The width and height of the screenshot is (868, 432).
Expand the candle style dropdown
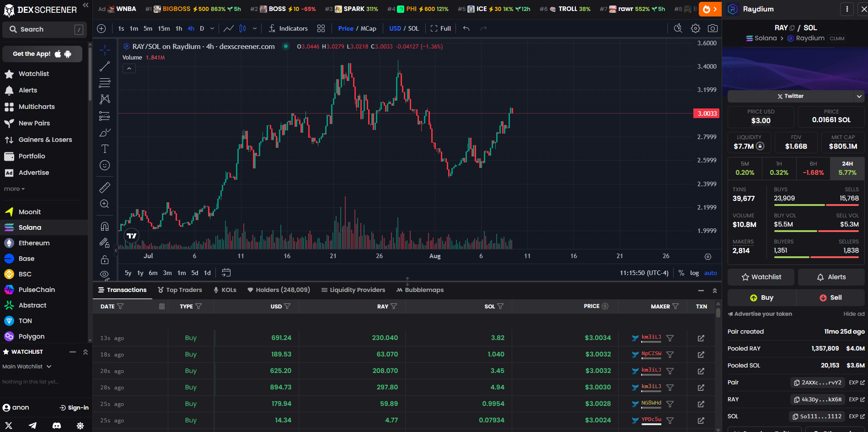click(254, 28)
